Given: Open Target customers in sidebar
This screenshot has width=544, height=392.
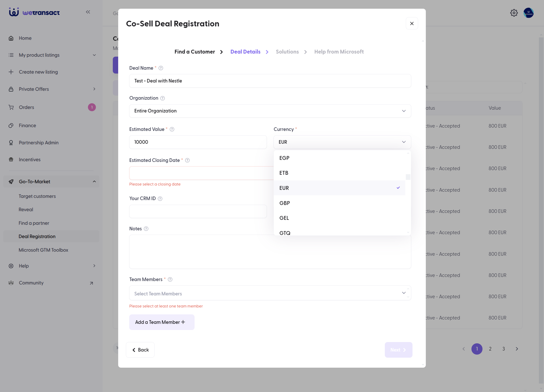Looking at the screenshot, I should (x=37, y=196).
